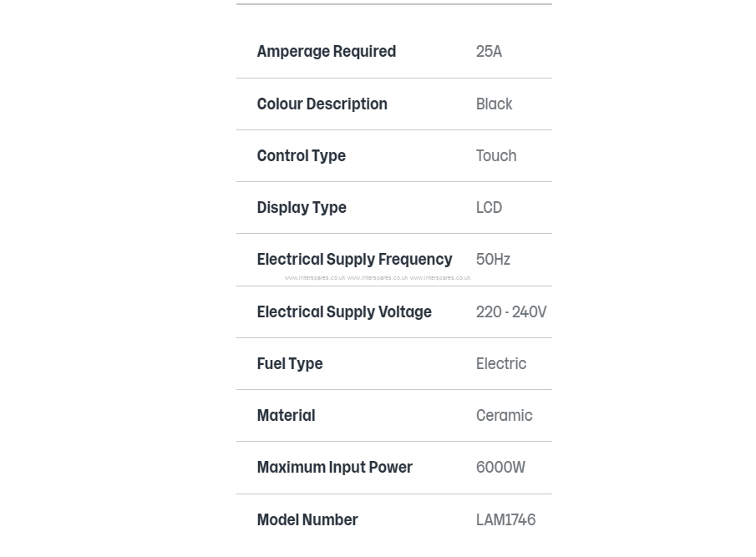Select the 25A amperage value
756x557 pixels.
[489, 52]
